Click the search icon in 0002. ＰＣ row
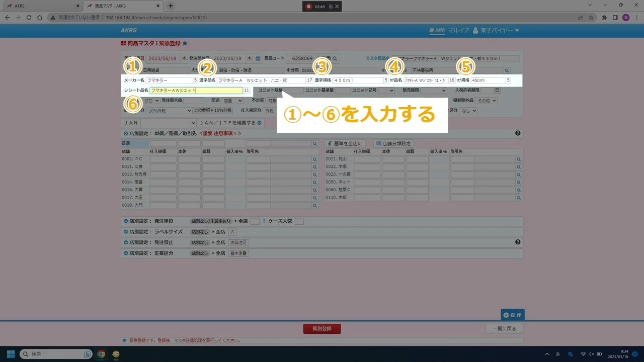The image size is (644, 362). tap(315, 159)
